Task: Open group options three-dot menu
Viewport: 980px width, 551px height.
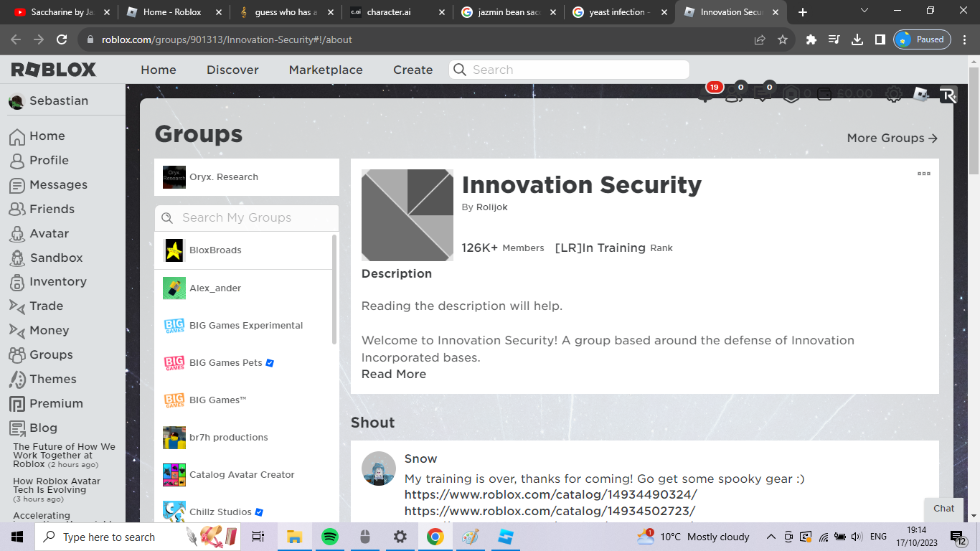Action: pos(923,174)
